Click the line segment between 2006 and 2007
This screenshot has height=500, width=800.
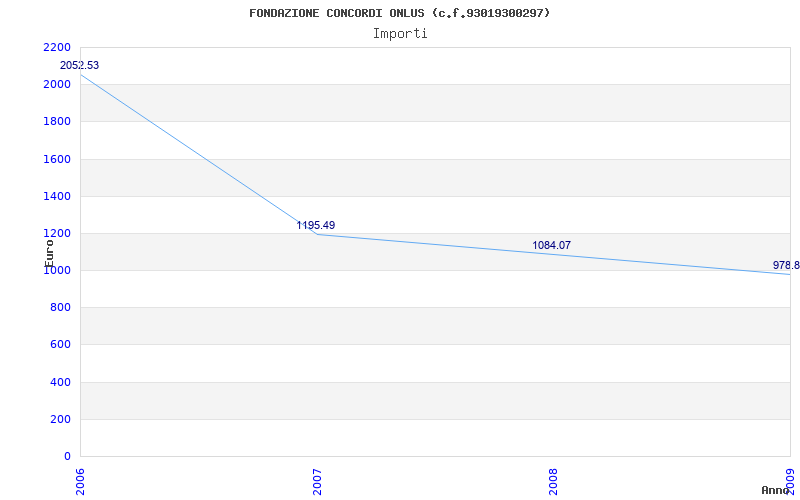coord(198,155)
